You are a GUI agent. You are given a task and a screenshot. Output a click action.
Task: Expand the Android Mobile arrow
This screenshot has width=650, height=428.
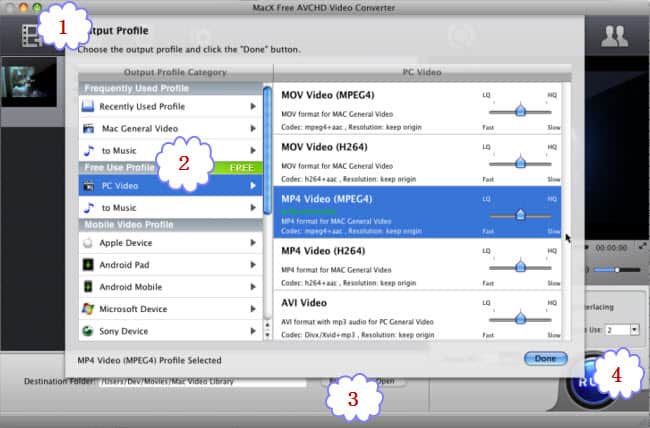pos(253,287)
